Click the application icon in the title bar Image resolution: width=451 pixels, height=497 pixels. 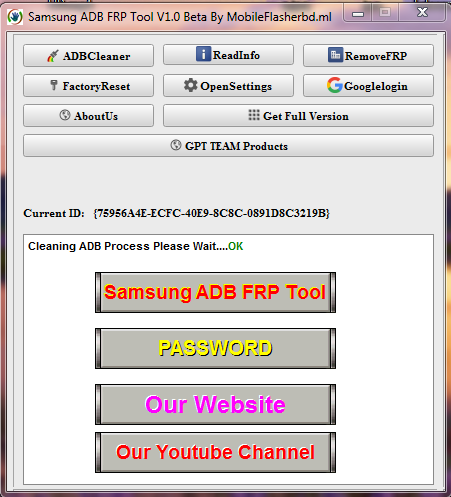(x=15, y=17)
